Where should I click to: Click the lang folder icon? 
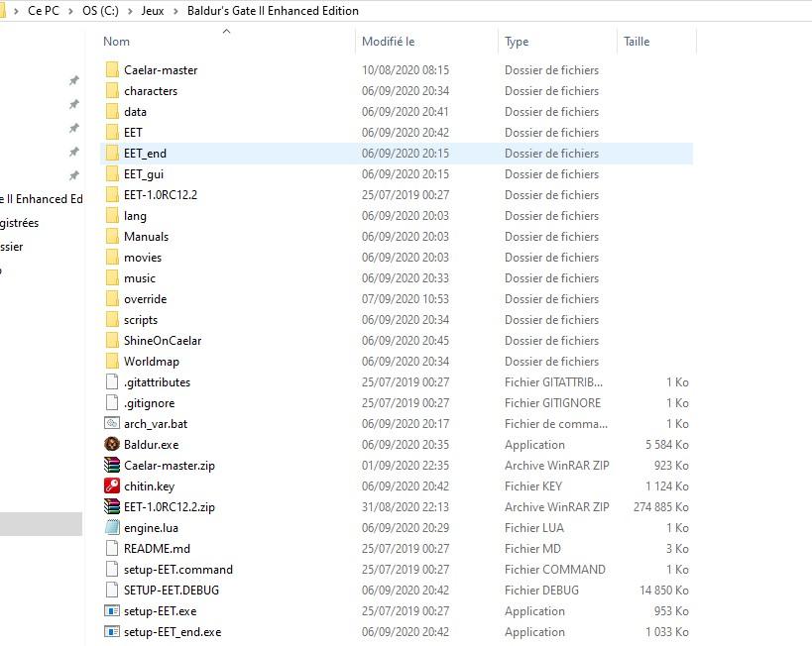click(112, 215)
